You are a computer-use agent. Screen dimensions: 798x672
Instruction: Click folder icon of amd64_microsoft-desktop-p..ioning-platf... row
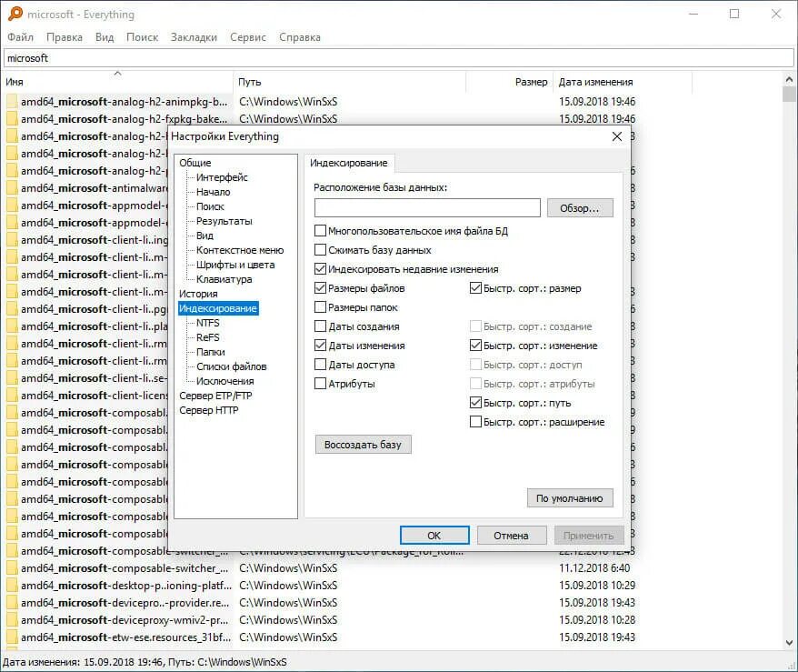click(12, 586)
